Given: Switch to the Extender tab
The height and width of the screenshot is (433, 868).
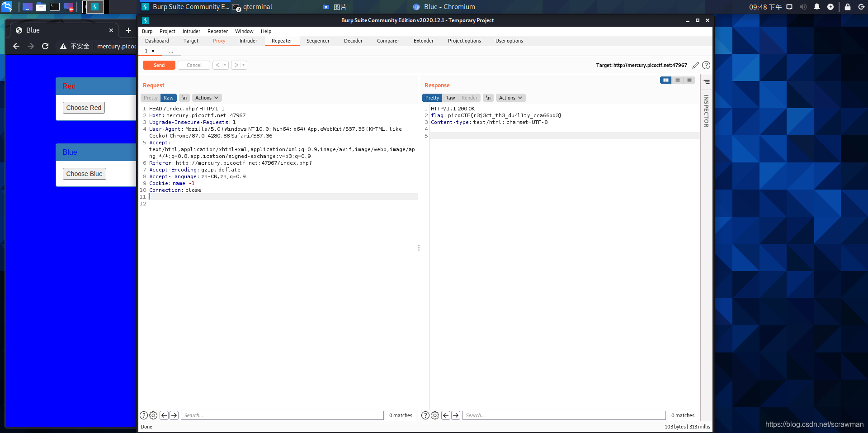Looking at the screenshot, I should (x=423, y=41).
